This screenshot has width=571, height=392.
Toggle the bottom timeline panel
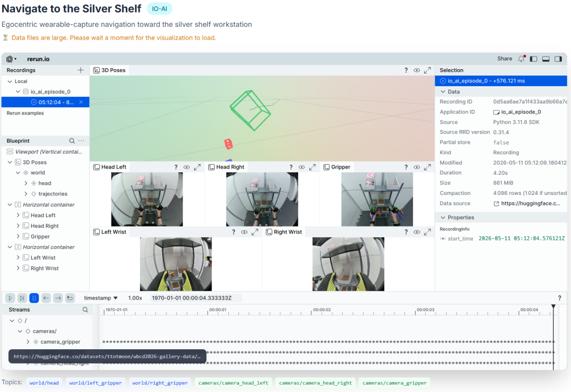point(546,59)
